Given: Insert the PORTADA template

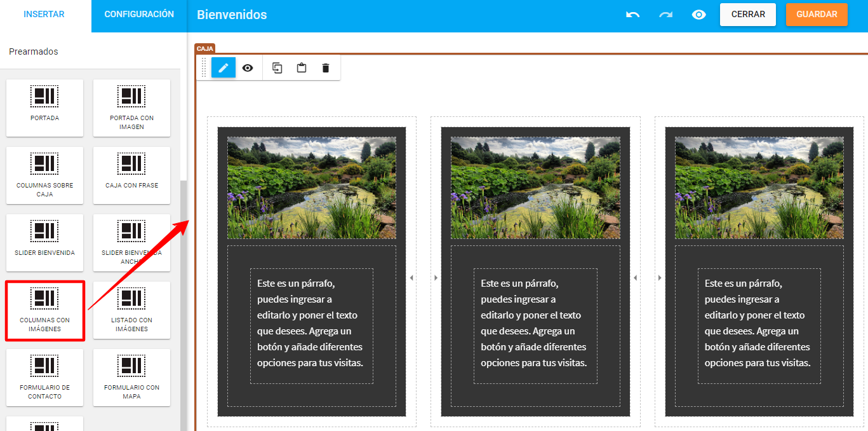Looking at the screenshot, I should click(44, 107).
